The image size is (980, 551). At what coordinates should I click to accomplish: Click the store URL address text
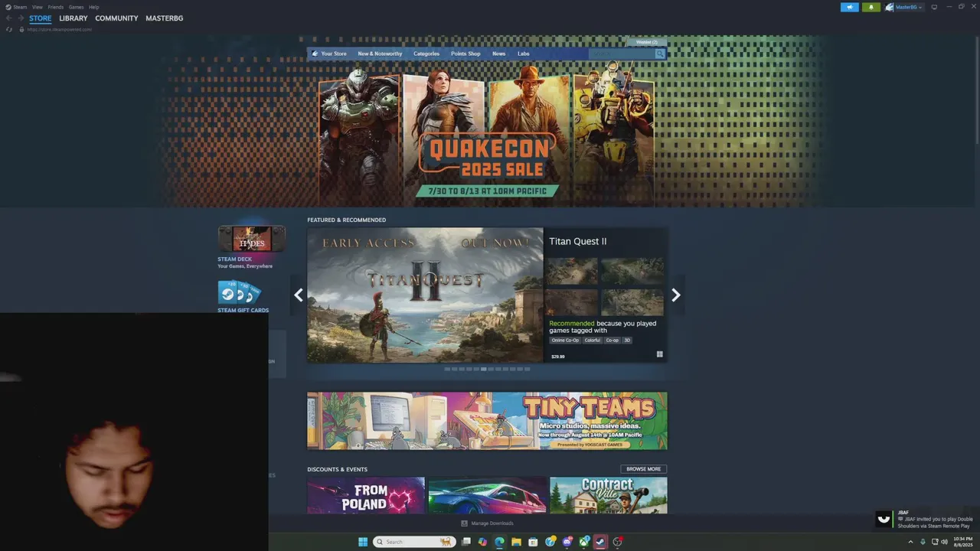[x=60, y=29]
